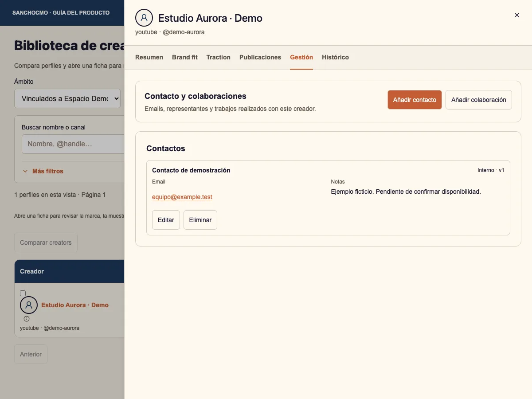The width and height of the screenshot is (532, 399).
Task: Click the Ejemplo ficticio note text
Action: pos(406,192)
